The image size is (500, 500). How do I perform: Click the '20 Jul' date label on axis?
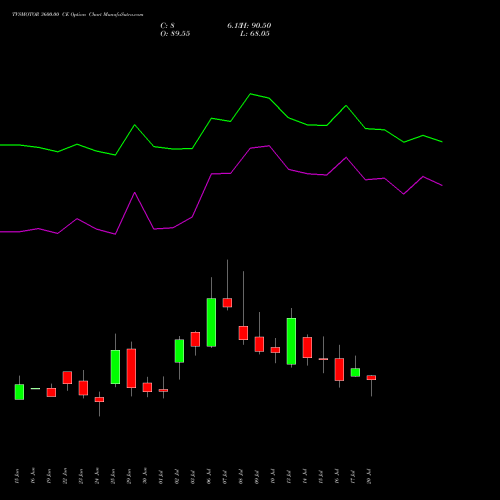(369, 476)
